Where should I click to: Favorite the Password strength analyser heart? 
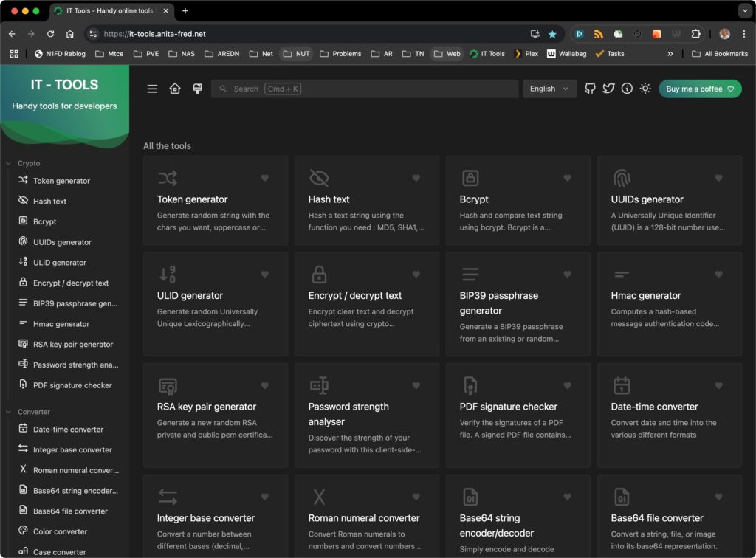pyautogui.click(x=416, y=385)
